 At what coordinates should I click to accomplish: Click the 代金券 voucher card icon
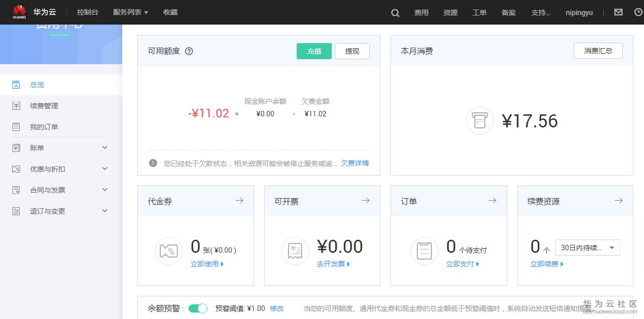tap(169, 251)
